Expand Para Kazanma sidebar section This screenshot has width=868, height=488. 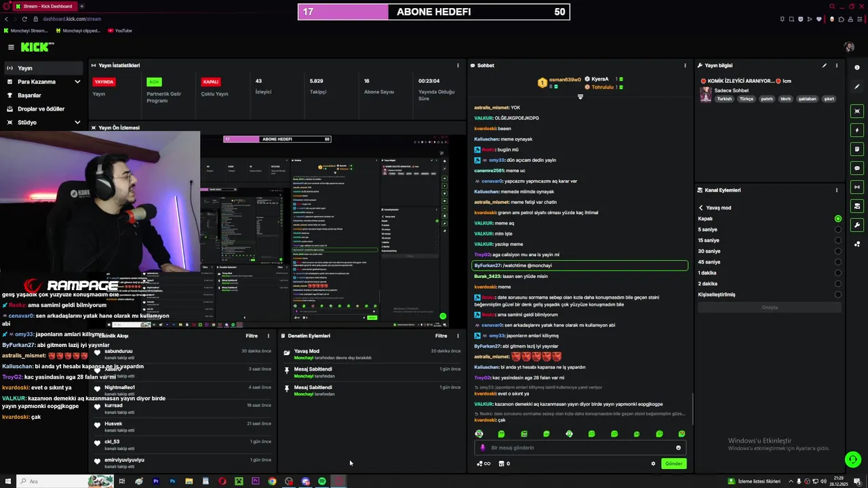43,81
